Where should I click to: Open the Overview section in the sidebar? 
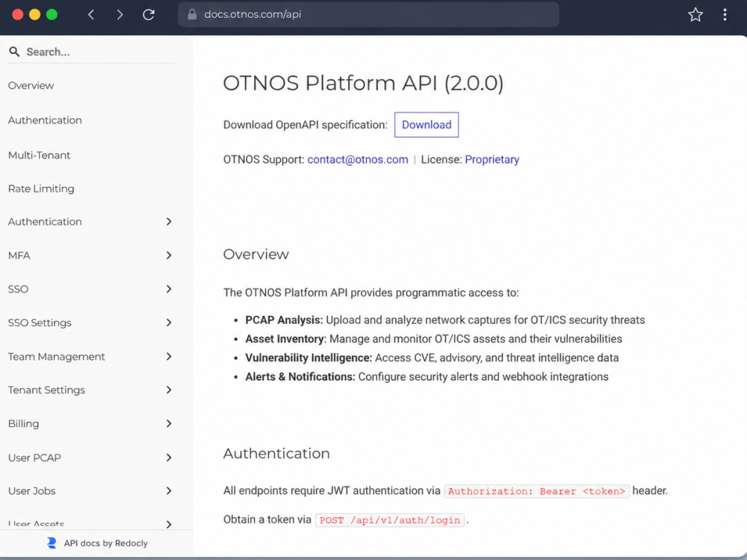(31, 86)
